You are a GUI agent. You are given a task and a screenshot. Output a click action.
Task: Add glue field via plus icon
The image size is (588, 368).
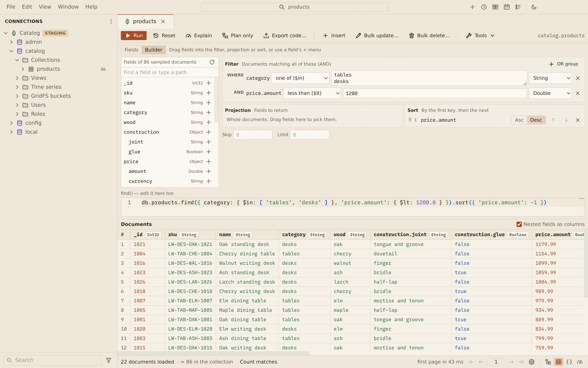[208, 152]
